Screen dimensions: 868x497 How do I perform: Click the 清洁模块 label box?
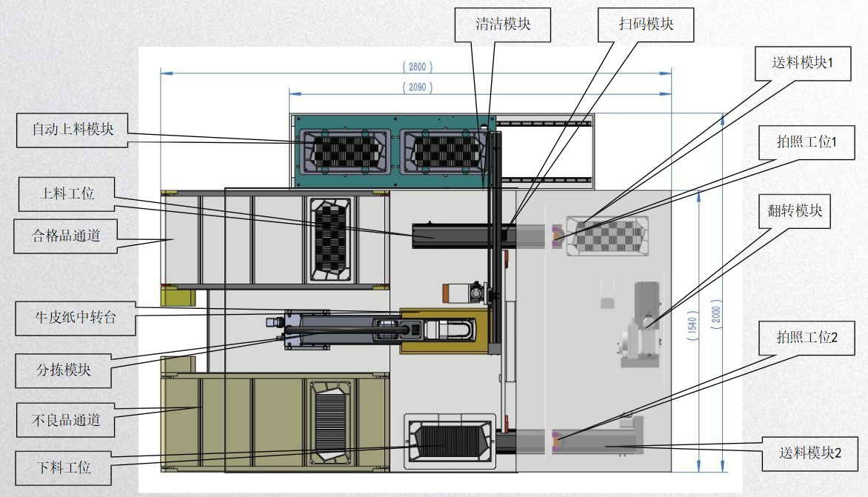click(503, 24)
